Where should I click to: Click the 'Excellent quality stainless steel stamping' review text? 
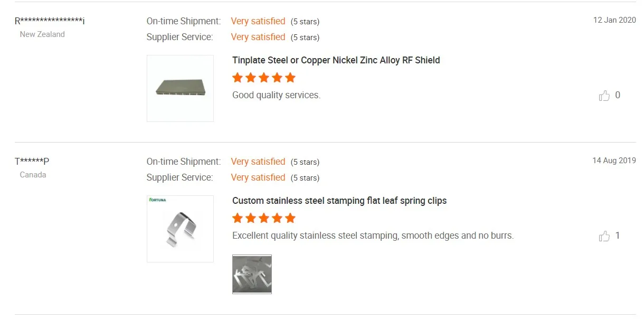tap(373, 236)
